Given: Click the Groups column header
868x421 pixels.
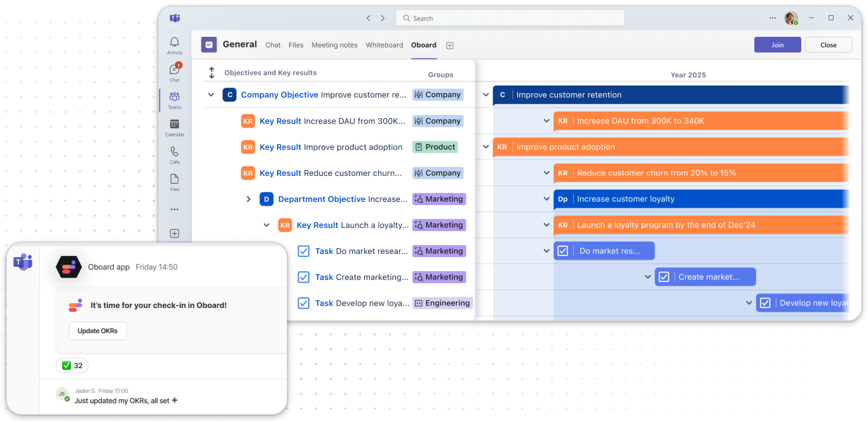Looking at the screenshot, I should coord(441,75).
